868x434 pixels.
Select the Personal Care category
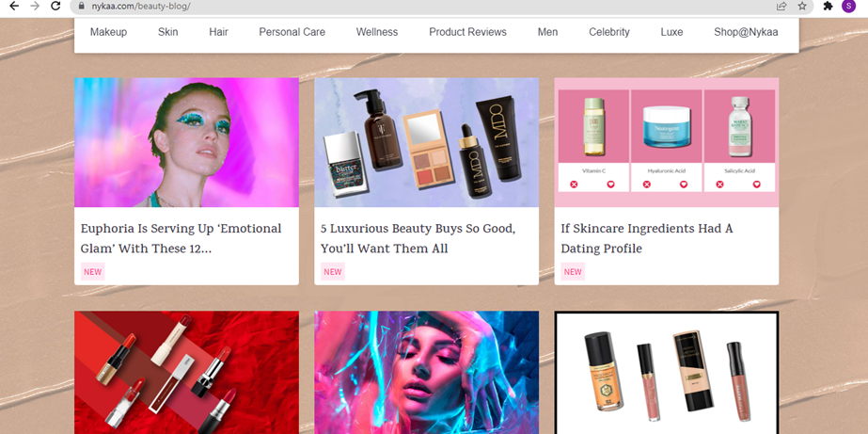(x=292, y=32)
